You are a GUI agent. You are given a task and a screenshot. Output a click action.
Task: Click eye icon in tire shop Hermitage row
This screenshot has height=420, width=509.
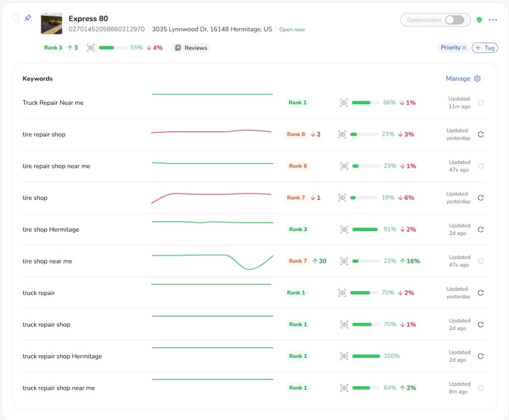click(x=344, y=230)
